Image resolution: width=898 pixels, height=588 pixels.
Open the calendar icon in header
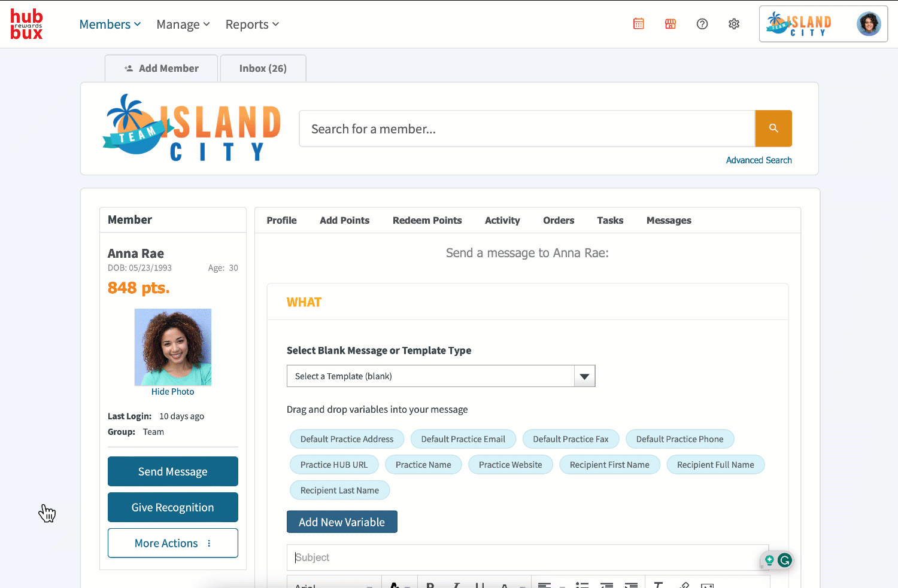[x=639, y=24]
